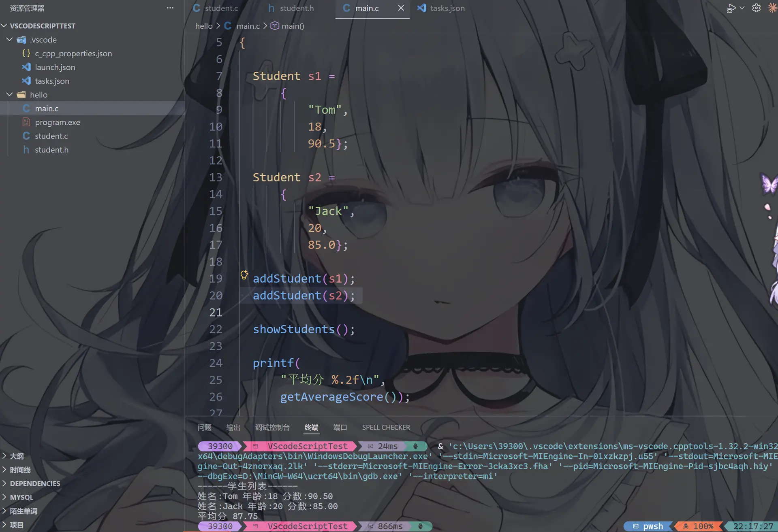The width and height of the screenshot is (778, 532).
Task: Click line number 19 in gutter
Action: coord(216,279)
